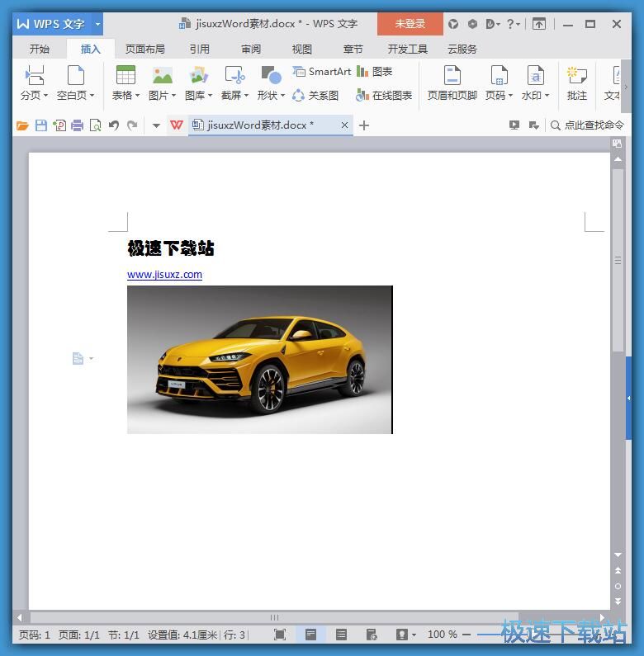Insert a 关系图 relationship diagram
644x656 pixels.
tap(315, 96)
